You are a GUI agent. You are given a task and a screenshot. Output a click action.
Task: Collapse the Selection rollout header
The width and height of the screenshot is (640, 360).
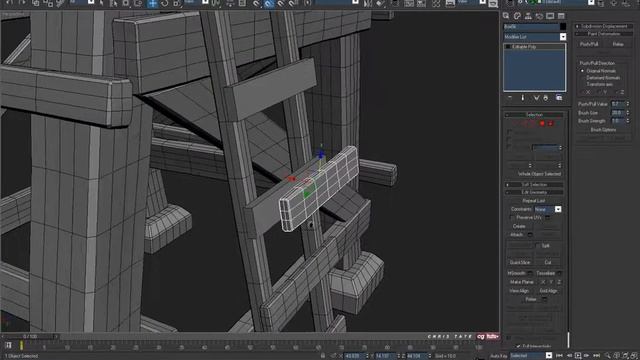click(534, 115)
